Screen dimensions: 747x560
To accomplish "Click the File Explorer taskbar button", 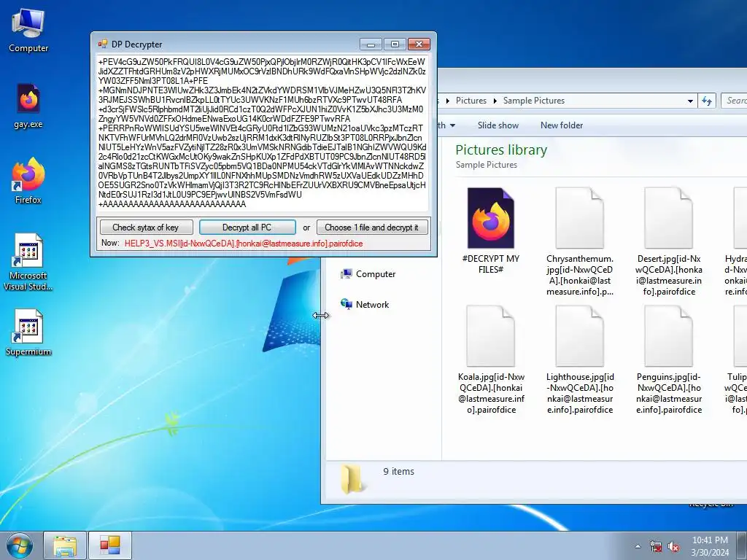I will [x=65, y=545].
